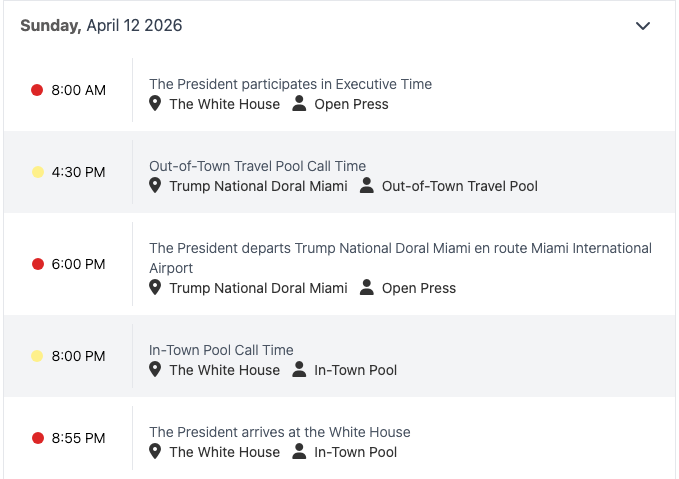Click the yellow dot beside 8:00 PM
Viewport: 679px width, 479px height.
37,356
